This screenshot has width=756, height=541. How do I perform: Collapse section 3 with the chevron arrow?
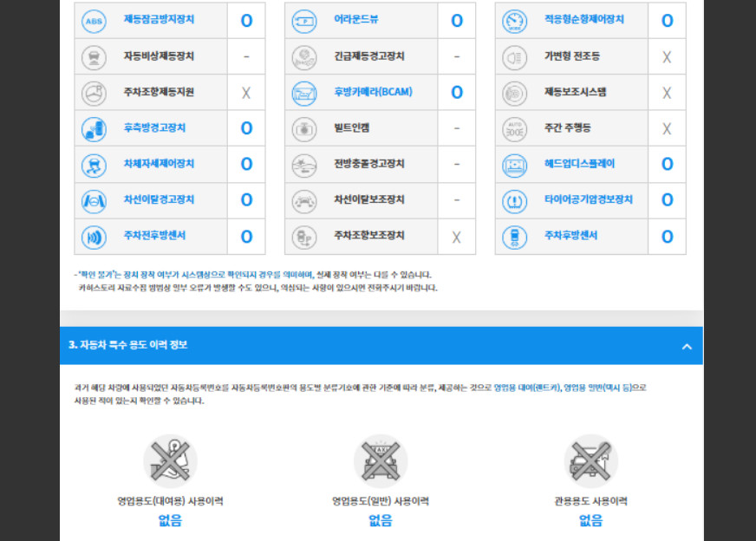(687, 346)
